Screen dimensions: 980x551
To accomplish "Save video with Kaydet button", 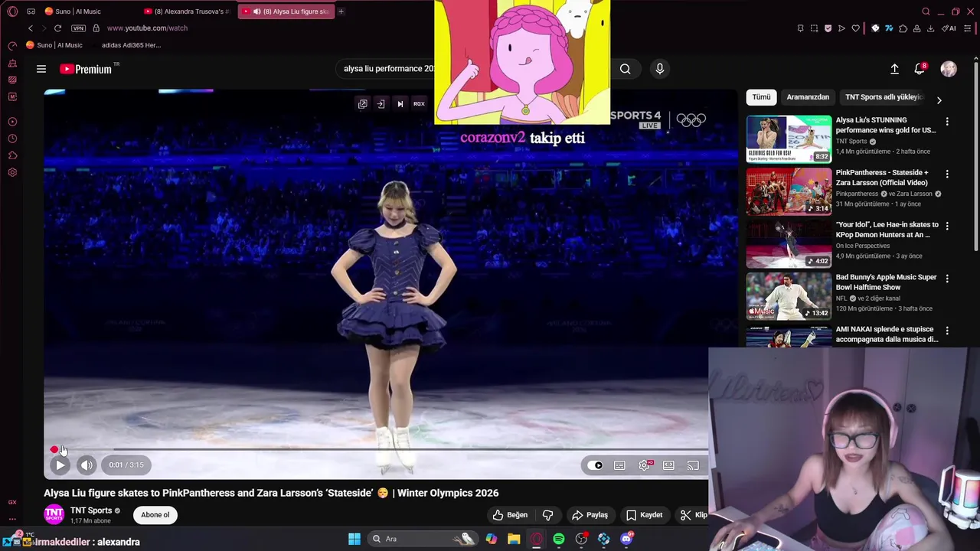I will click(x=644, y=515).
